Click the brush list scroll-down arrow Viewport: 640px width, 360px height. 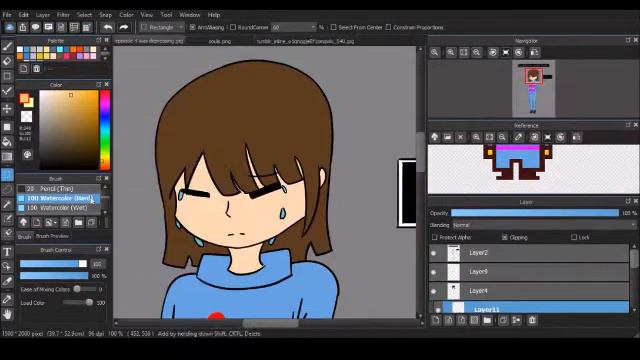pos(105,212)
